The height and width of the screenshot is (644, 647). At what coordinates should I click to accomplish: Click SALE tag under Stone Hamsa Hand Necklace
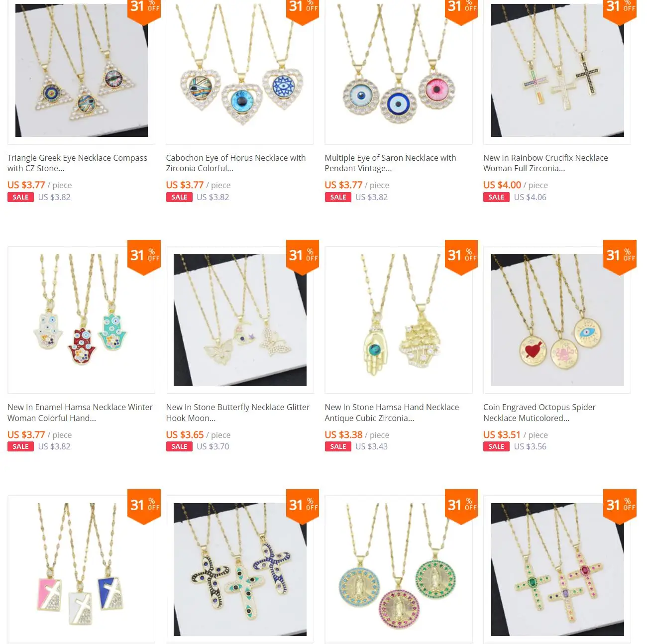(338, 446)
